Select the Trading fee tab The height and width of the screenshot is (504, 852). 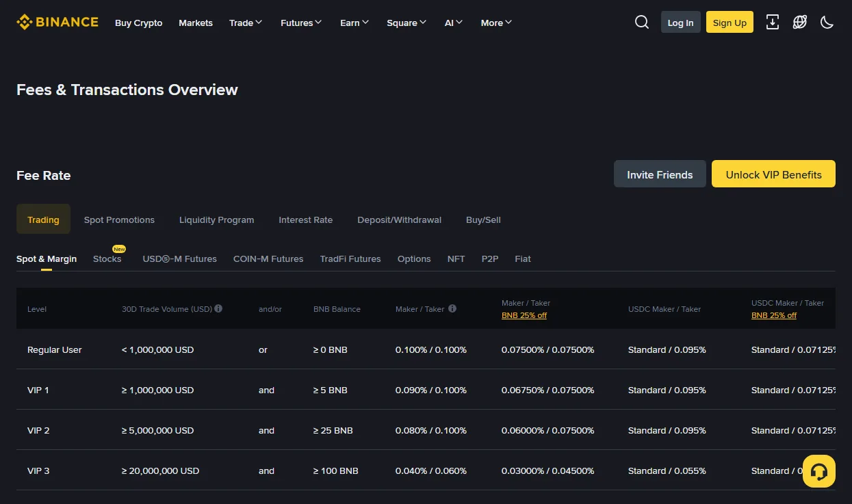pyautogui.click(x=43, y=220)
